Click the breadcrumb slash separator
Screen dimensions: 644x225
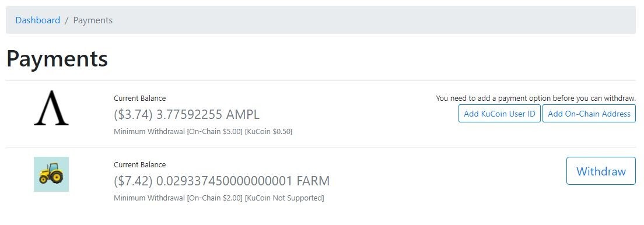(x=66, y=20)
